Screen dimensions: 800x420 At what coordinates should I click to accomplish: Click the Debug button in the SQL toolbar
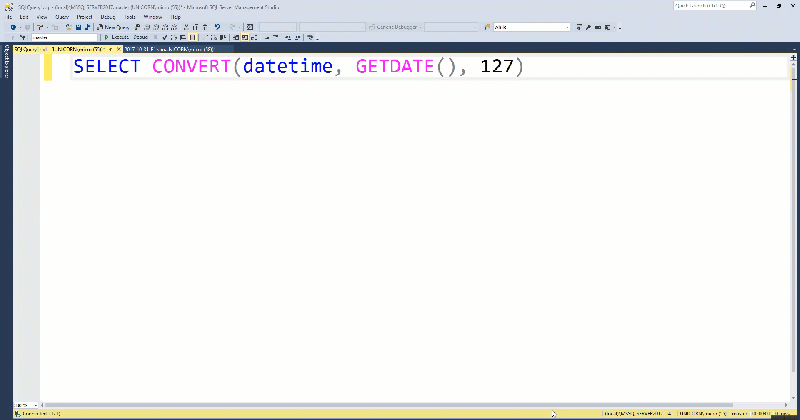140,37
